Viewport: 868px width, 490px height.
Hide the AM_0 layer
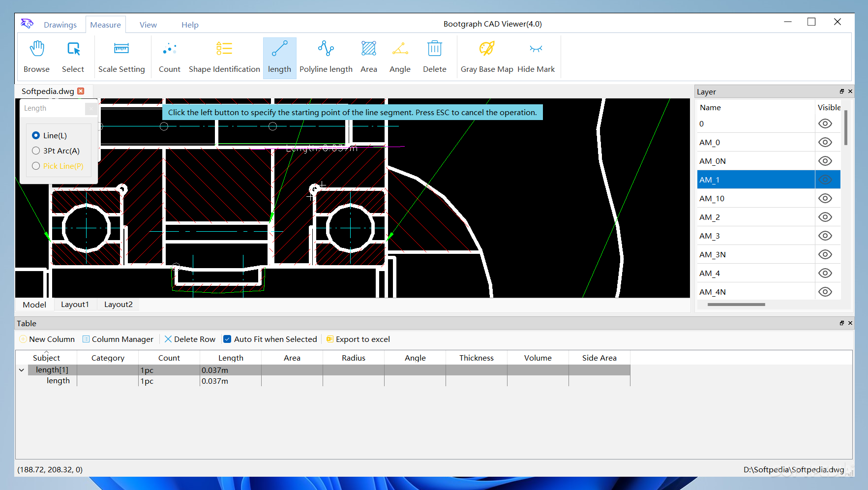[825, 142]
